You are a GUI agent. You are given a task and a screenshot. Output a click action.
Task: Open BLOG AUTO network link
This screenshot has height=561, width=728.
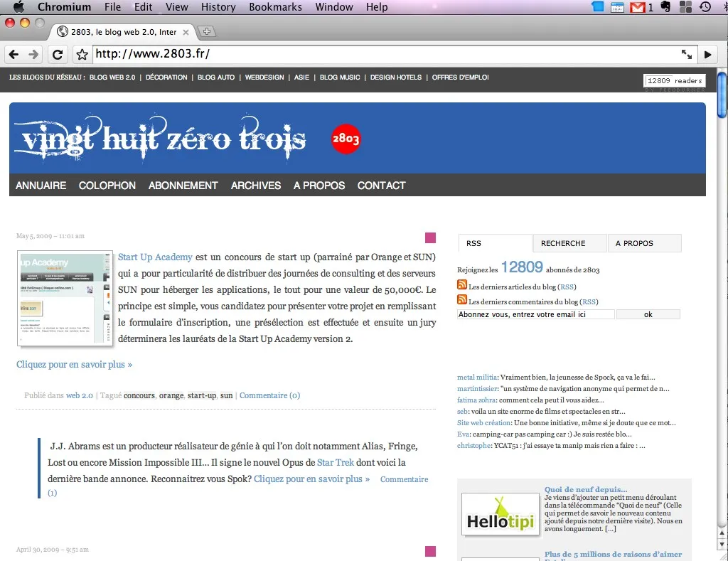216,77
